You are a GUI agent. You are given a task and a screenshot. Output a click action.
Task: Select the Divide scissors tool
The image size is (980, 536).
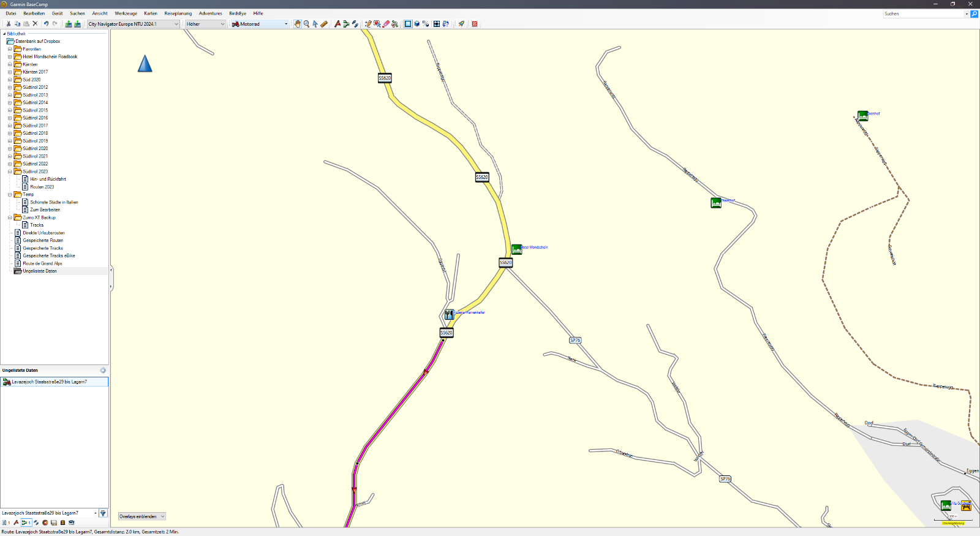(x=394, y=24)
